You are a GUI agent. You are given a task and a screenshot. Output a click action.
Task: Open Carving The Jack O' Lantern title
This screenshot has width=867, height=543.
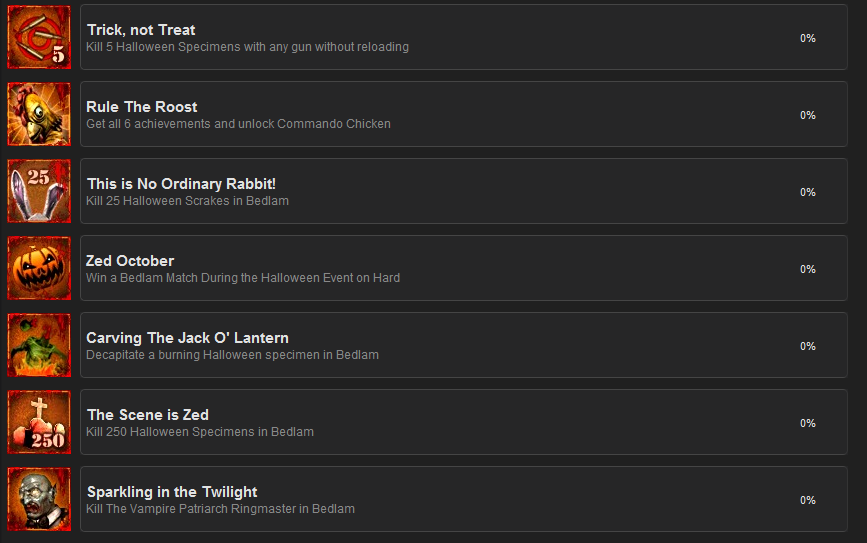point(187,338)
